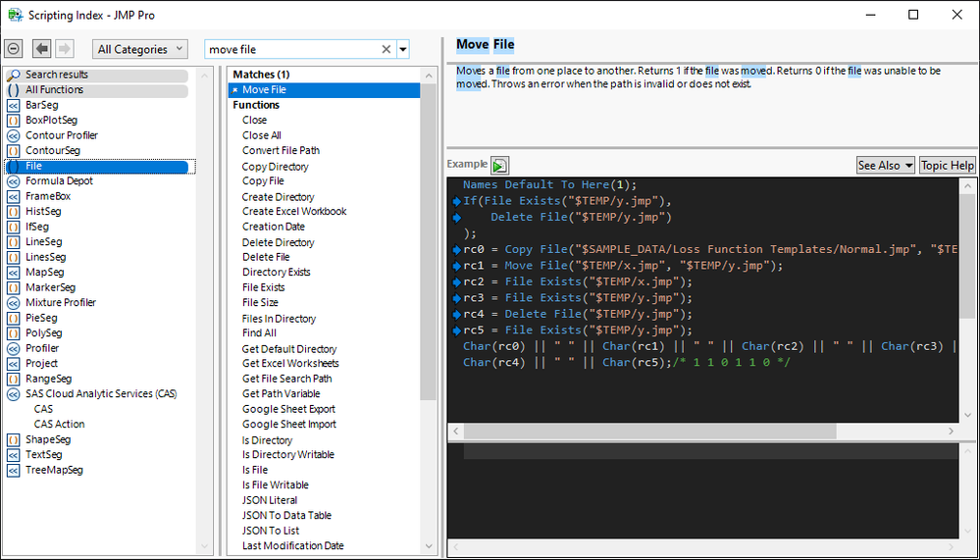Screen dimensions: 980x560
Task: Click the Search results magnifier icon
Action: click(x=14, y=75)
